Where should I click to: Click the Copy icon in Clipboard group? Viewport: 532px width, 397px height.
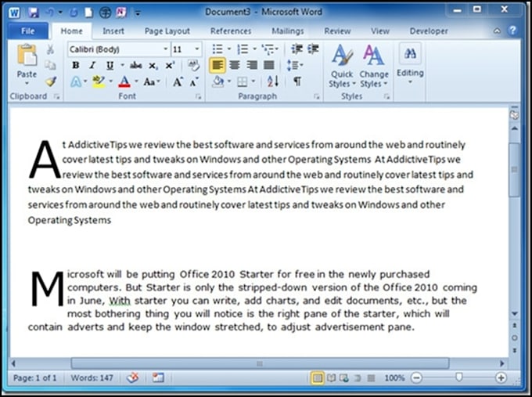click(x=50, y=65)
